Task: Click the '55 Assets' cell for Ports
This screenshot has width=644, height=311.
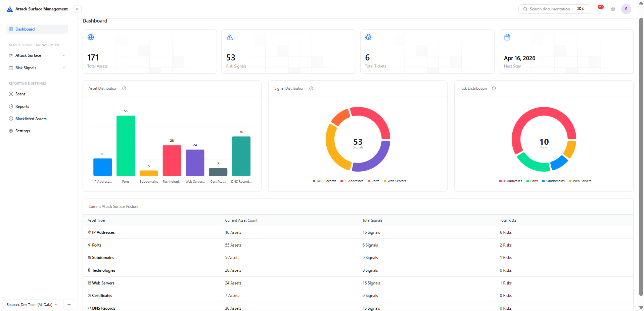Action: (233, 245)
